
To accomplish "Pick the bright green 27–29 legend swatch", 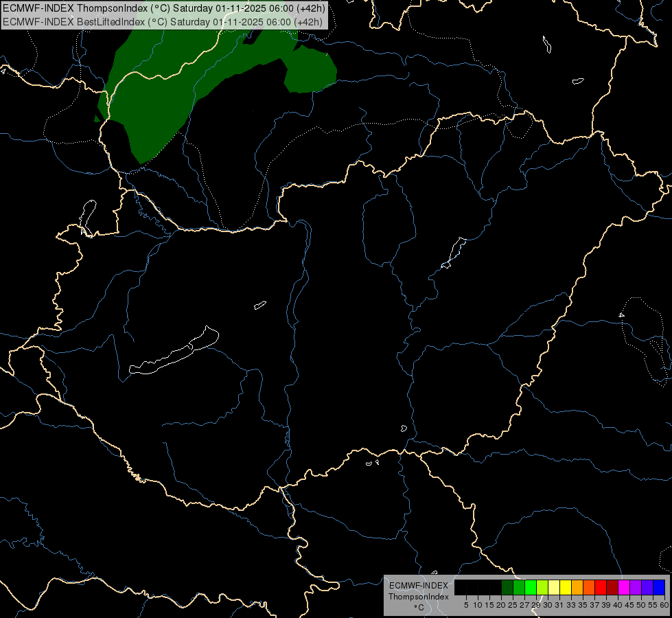I will click(x=531, y=588).
